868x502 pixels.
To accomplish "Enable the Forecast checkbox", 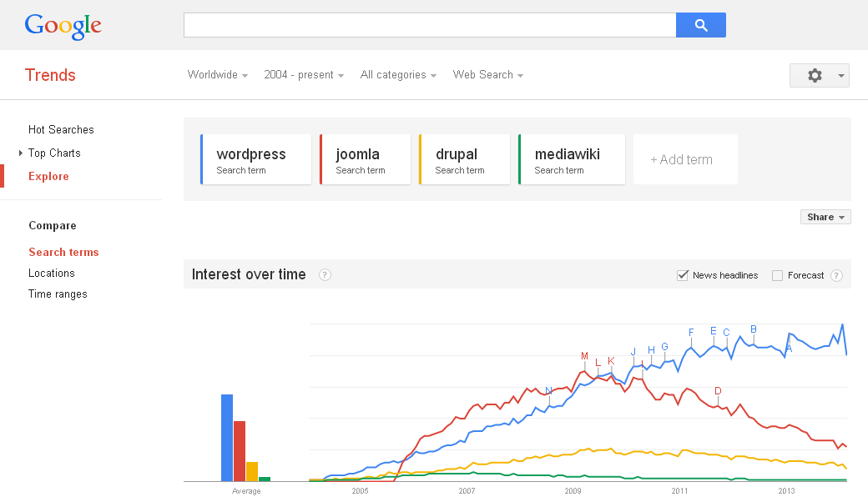I will point(777,275).
